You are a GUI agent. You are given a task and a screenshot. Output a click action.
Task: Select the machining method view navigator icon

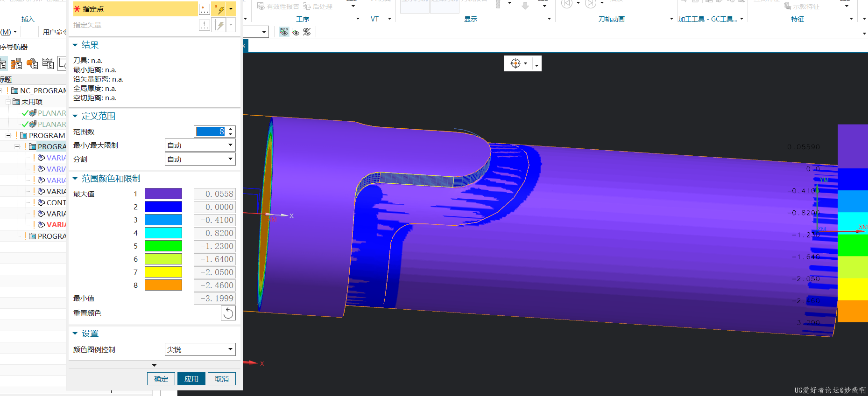click(x=48, y=63)
